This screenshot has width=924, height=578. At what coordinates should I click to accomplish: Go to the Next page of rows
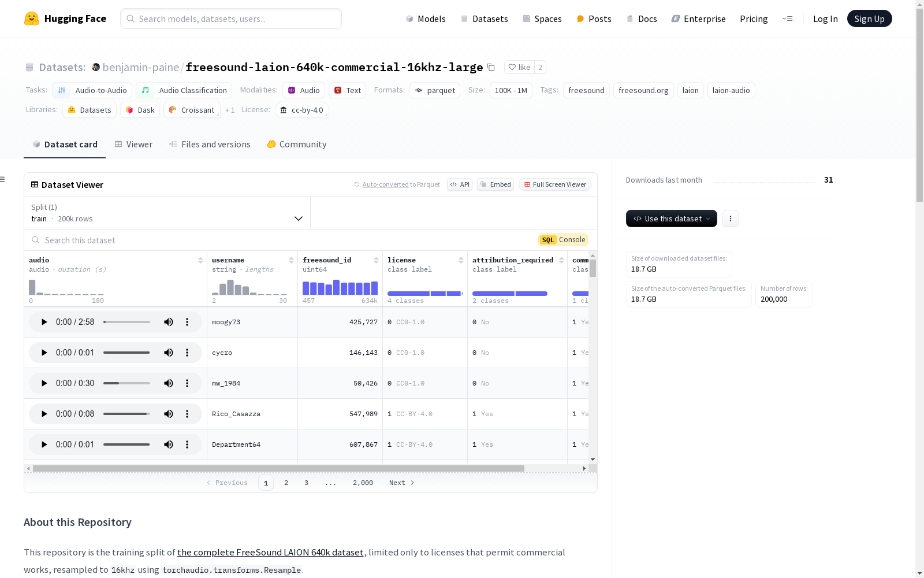[x=402, y=483]
